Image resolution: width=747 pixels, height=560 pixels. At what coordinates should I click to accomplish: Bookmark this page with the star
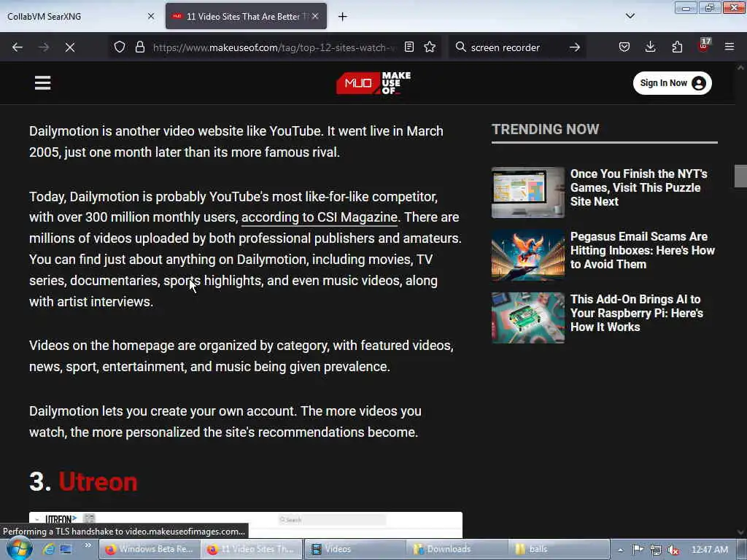(x=430, y=47)
